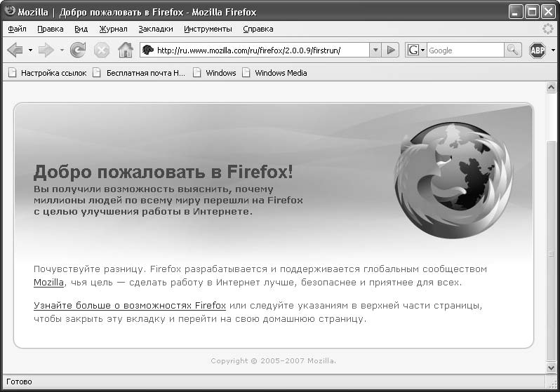Click the page icon beside Windows Media

[x=246, y=73]
